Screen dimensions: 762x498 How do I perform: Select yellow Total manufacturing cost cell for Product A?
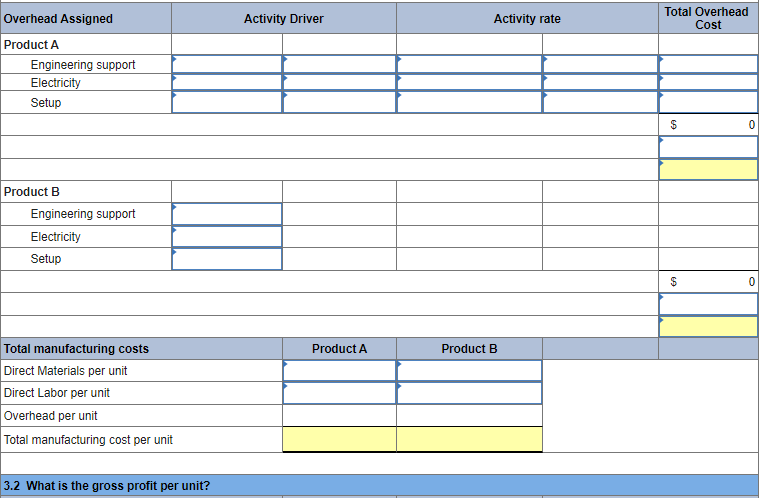[x=339, y=439]
